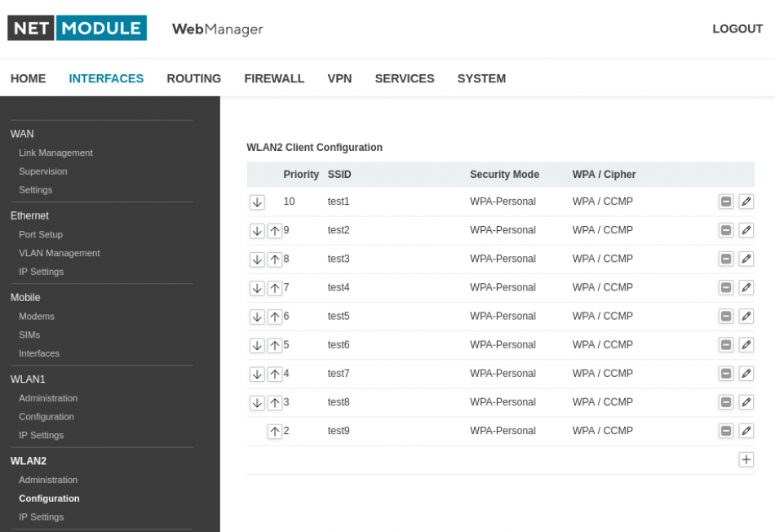Screen dimensions: 775x532
Task: Remove the test4 network entry
Action: [725, 288]
